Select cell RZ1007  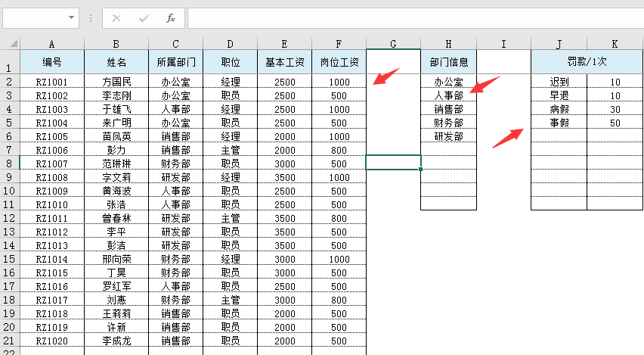tap(51, 163)
